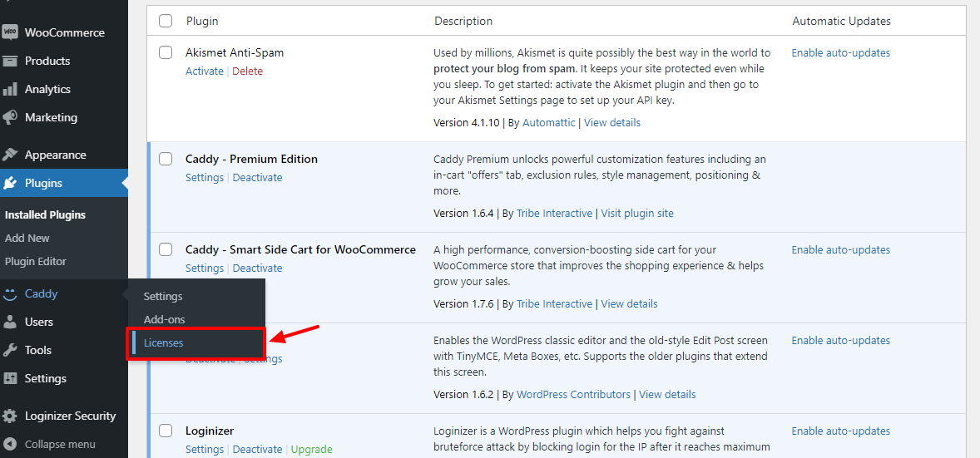980x458 pixels.
Task: Collapse the admin sidebar menu
Action: tap(50, 444)
